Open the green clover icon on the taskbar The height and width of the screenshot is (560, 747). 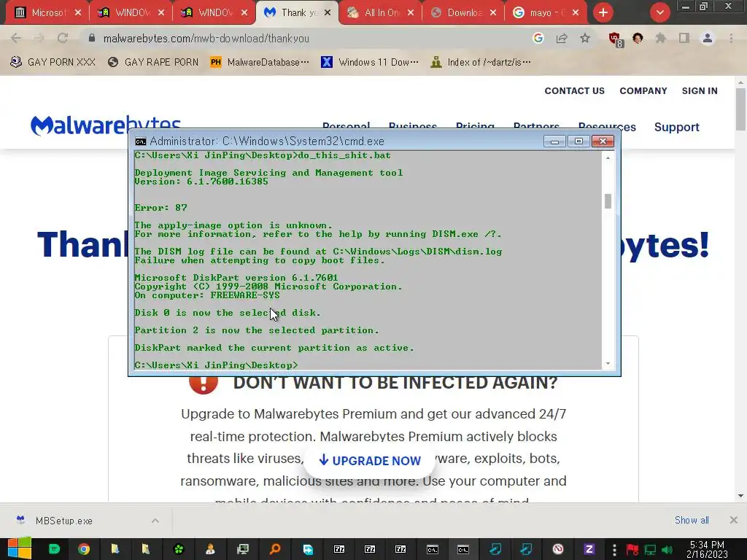pyautogui.click(x=179, y=550)
